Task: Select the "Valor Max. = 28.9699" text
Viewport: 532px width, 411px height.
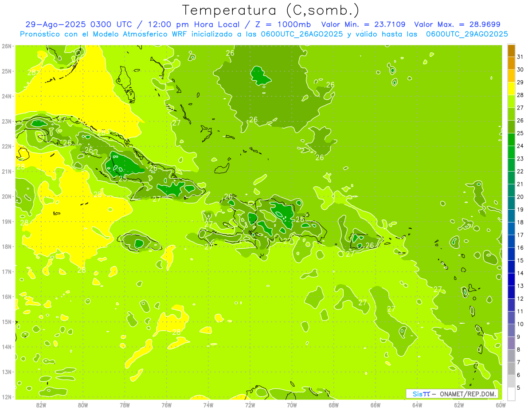Action: [458, 25]
